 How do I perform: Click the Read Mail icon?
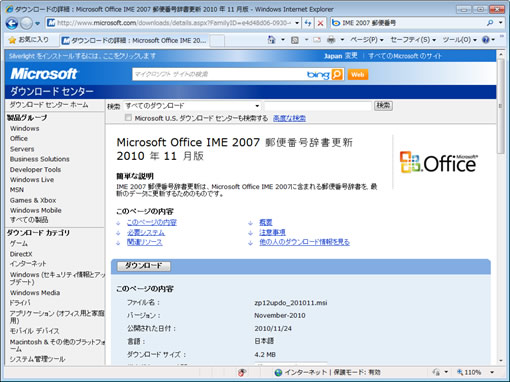317,40
